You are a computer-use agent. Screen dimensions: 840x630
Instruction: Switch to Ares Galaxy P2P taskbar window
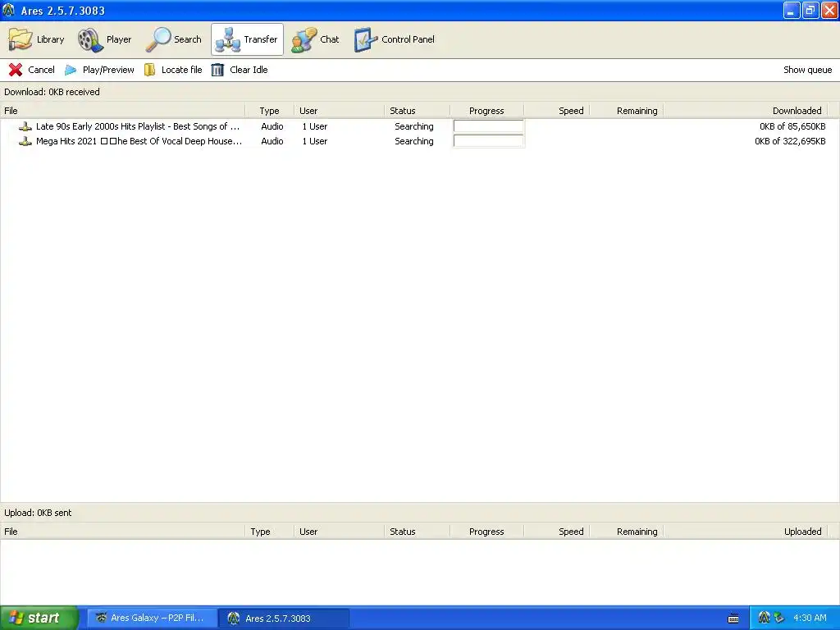[152, 618]
